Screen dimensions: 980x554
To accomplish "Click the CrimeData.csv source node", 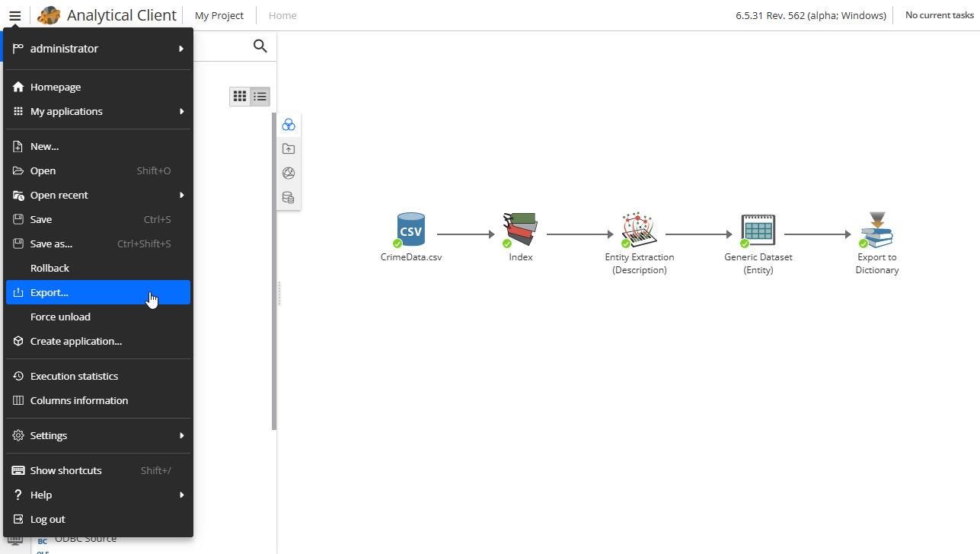I will tap(411, 230).
